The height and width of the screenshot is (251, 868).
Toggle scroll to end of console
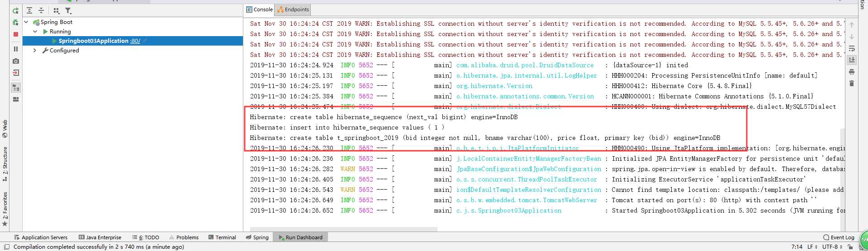[852, 60]
